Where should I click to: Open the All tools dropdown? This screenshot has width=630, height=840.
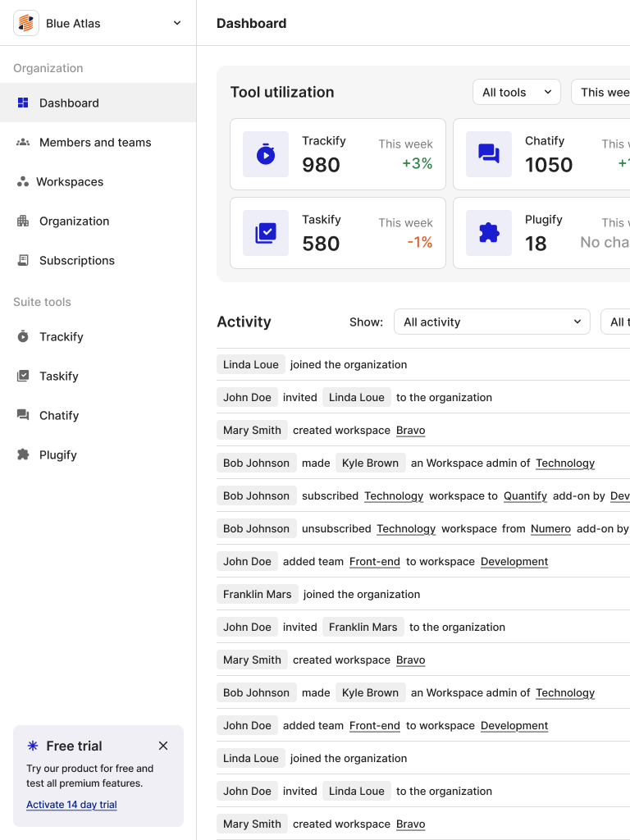pyautogui.click(x=516, y=92)
